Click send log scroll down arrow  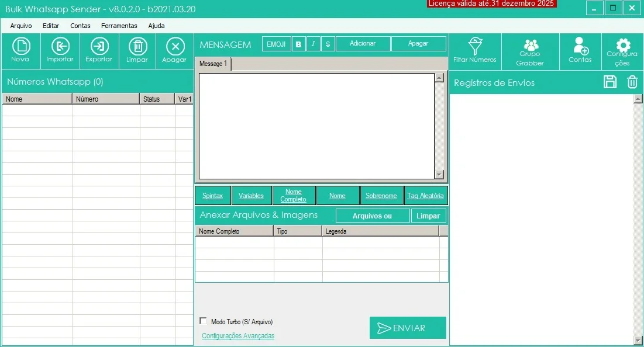click(x=638, y=341)
